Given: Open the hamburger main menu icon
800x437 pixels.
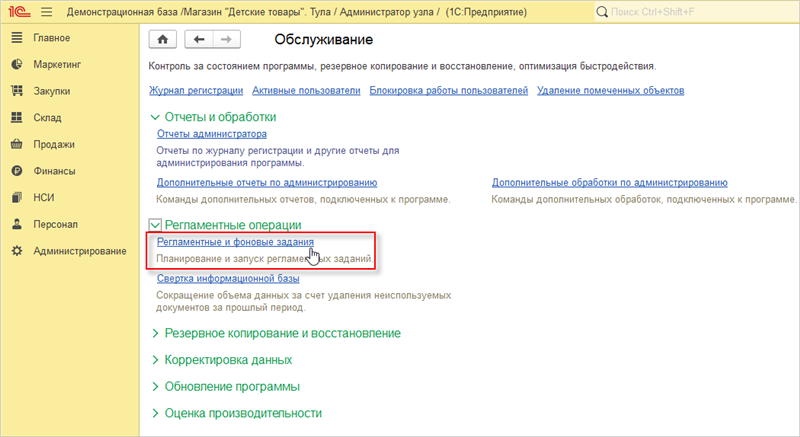Looking at the screenshot, I should 46,12.
